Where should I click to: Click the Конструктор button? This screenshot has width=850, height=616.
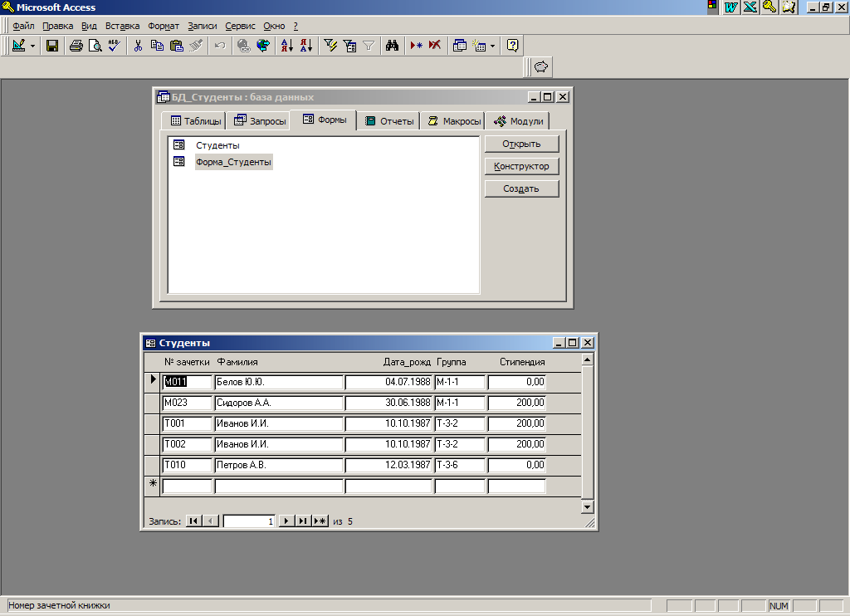(521, 166)
